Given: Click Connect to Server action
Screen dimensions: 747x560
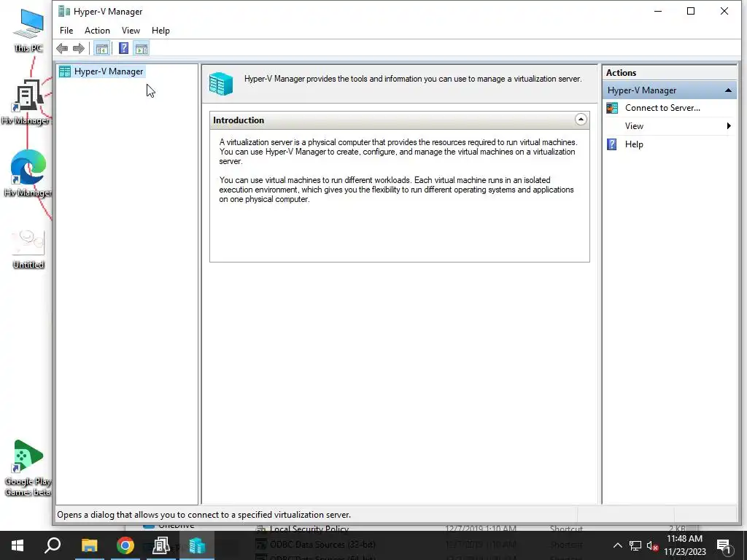Looking at the screenshot, I should point(662,108).
